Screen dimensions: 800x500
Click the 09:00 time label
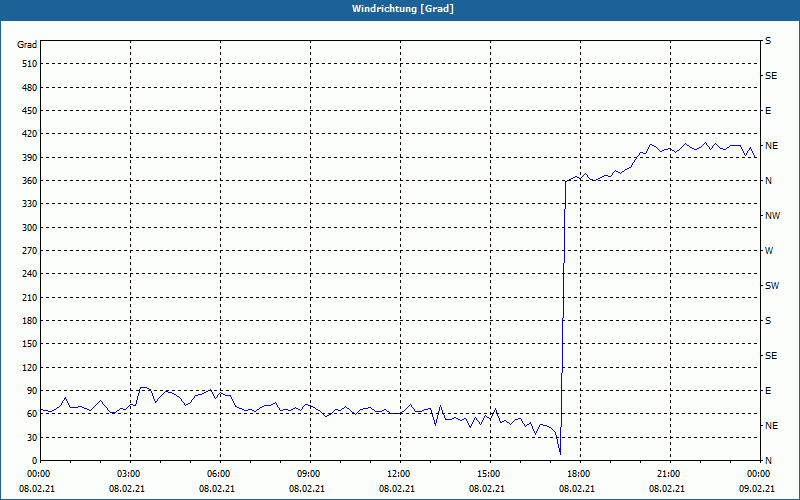pos(307,474)
